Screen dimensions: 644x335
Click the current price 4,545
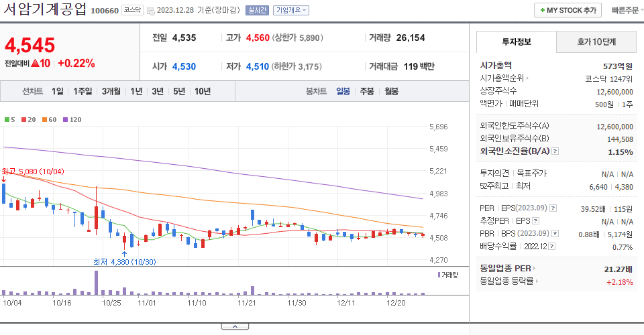(x=30, y=45)
